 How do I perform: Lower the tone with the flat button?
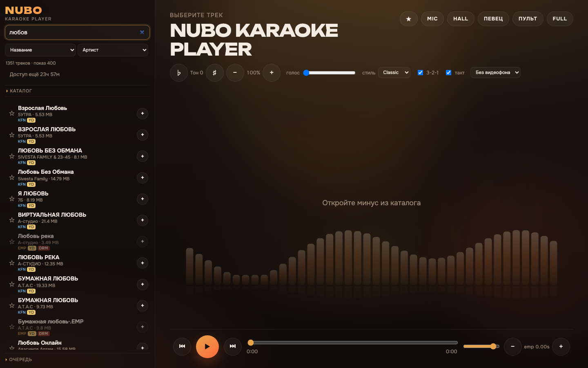(x=178, y=73)
